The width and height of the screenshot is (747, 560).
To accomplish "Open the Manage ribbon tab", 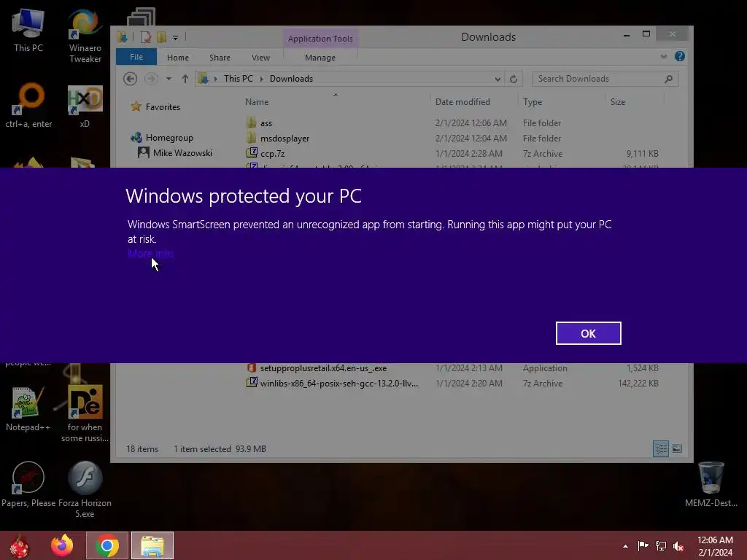I will pyautogui.click(x=320, y=58).
